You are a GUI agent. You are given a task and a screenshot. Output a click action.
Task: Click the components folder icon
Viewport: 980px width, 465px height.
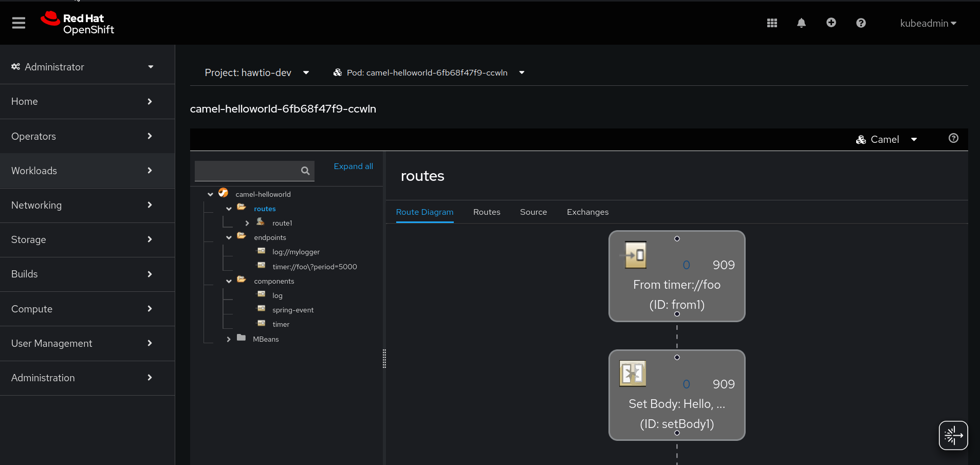(242, 280)
